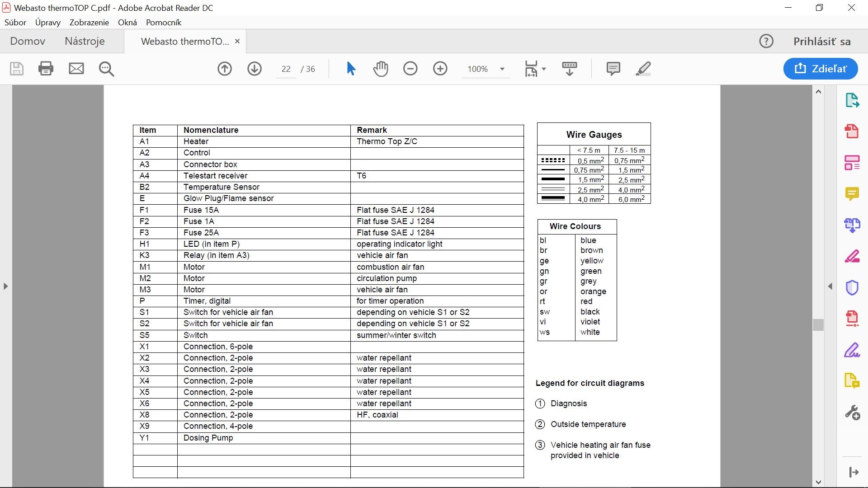
Task: Open the Add comment speech bubble tool
Action: [613, 69]
